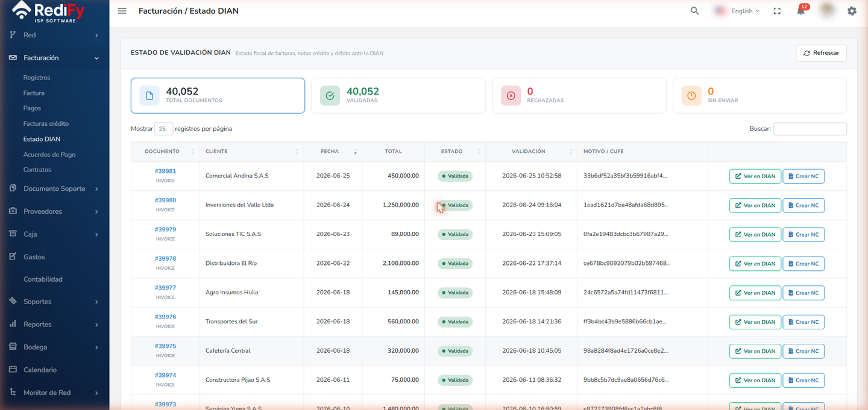This screenshot has height=410, width=868.
Task: Go to Facturas crédito menu item
Action: tap(46, 123)
